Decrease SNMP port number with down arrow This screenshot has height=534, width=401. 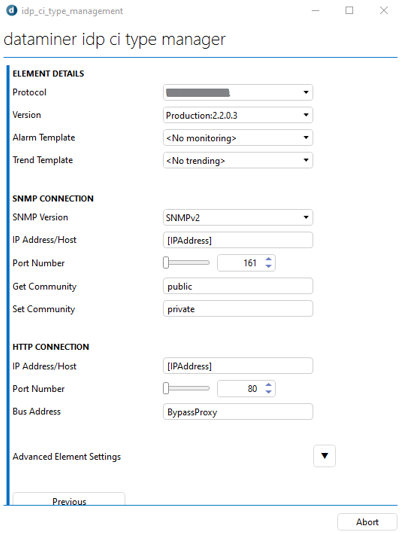[268, 266]
